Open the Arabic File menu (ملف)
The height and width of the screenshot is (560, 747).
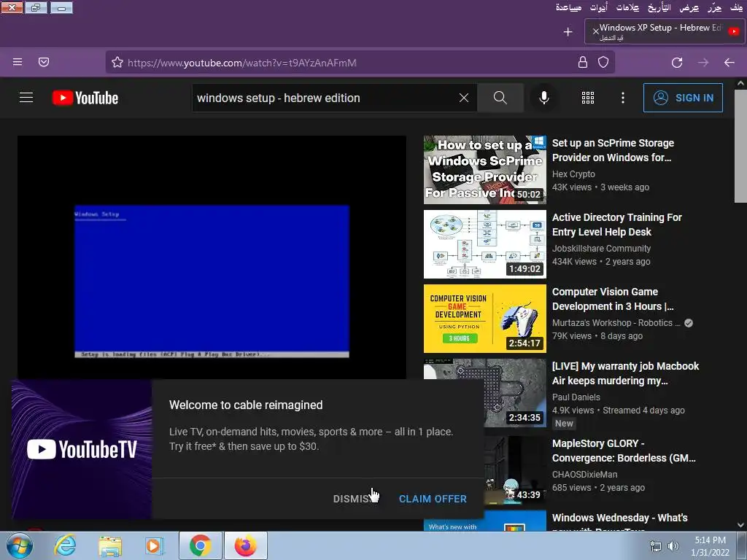[x=737, y=7]
